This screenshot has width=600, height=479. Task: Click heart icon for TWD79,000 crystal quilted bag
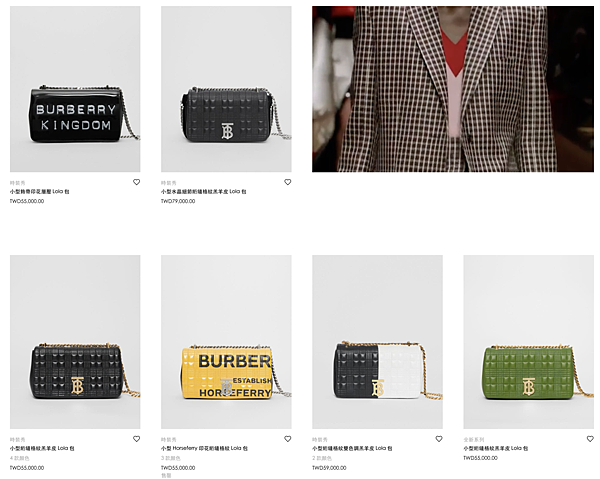point(287,182)
